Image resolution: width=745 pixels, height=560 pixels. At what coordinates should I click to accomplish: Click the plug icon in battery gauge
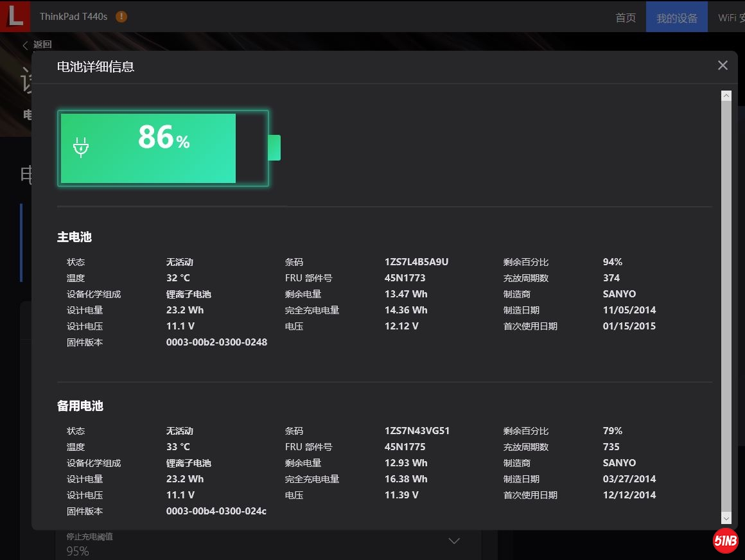click(81, 147)
